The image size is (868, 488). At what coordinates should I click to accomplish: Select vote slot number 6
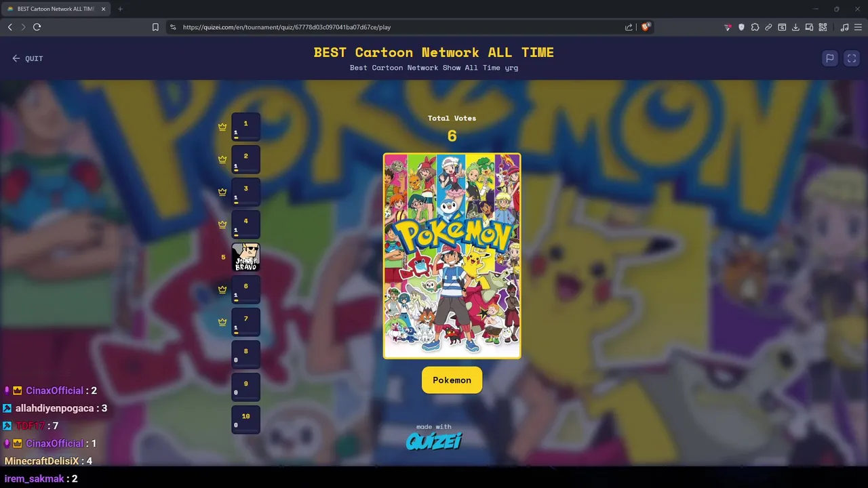click(245, 289)
